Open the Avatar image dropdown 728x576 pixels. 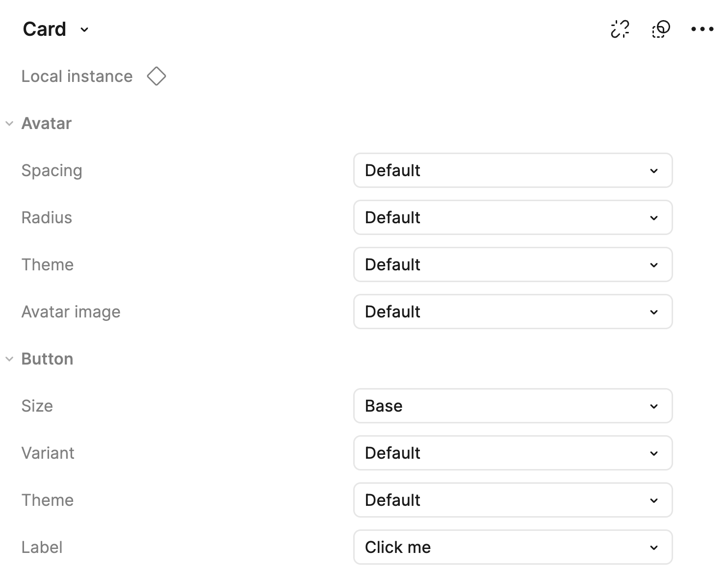coord(513,312)
